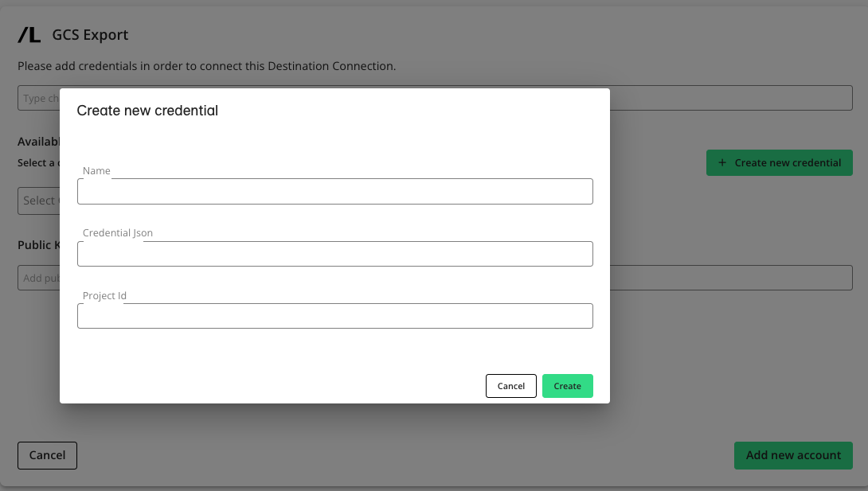The width and height of the screenshot is (868, 491).
Task: Focus the Name input field
Action: coord(334,192)
